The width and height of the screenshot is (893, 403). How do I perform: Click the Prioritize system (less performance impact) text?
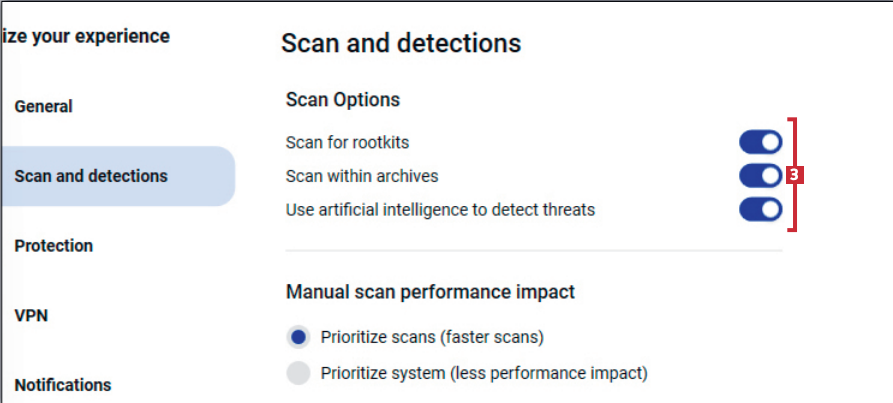[x=484, y=373]
